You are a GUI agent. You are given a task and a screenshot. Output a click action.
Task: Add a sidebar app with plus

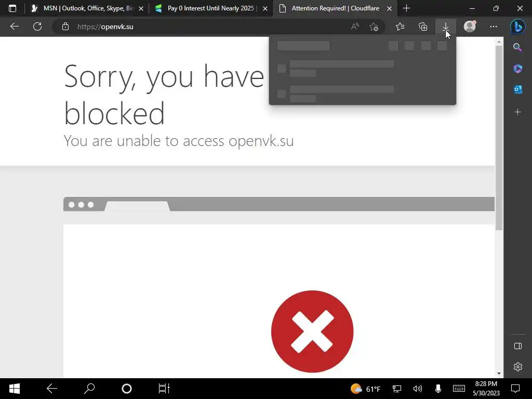517,112
